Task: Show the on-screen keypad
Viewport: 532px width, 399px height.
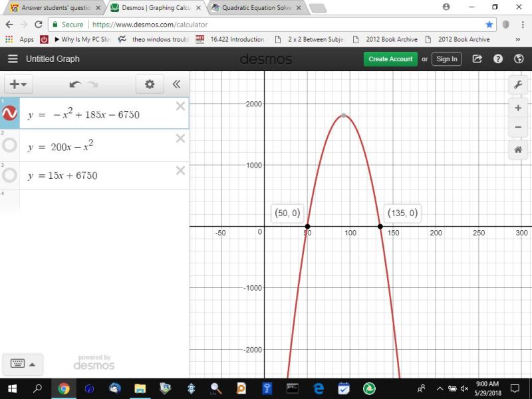Action: pos(18,363)
